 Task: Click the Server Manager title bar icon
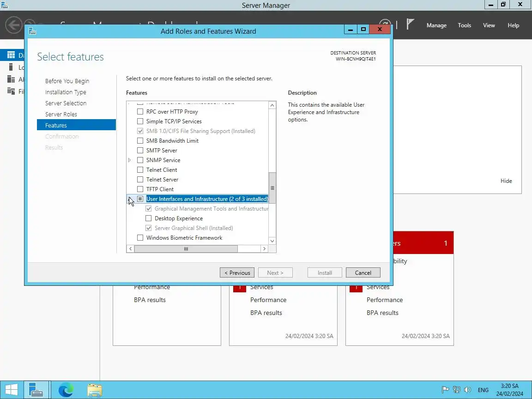coord(4,5)
